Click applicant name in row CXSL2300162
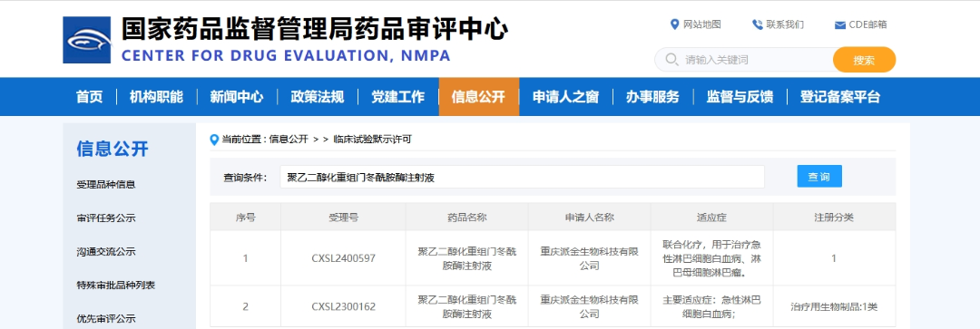The width and height of the screenshot is (980, 329). (x=590, y=306)
